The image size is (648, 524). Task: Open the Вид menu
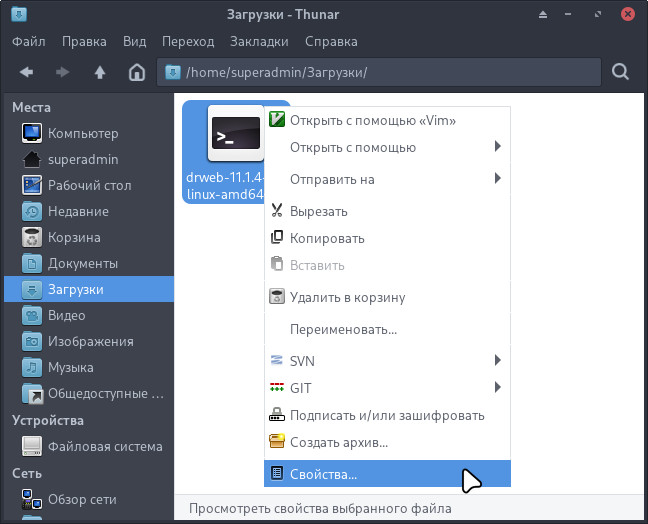point(135,41)
